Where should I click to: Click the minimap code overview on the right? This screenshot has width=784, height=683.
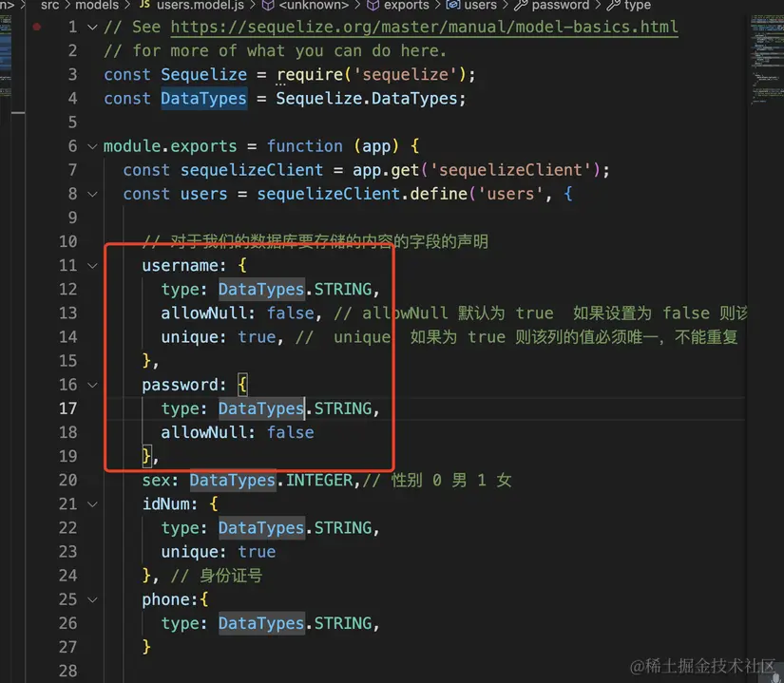[x=765, y=60]
